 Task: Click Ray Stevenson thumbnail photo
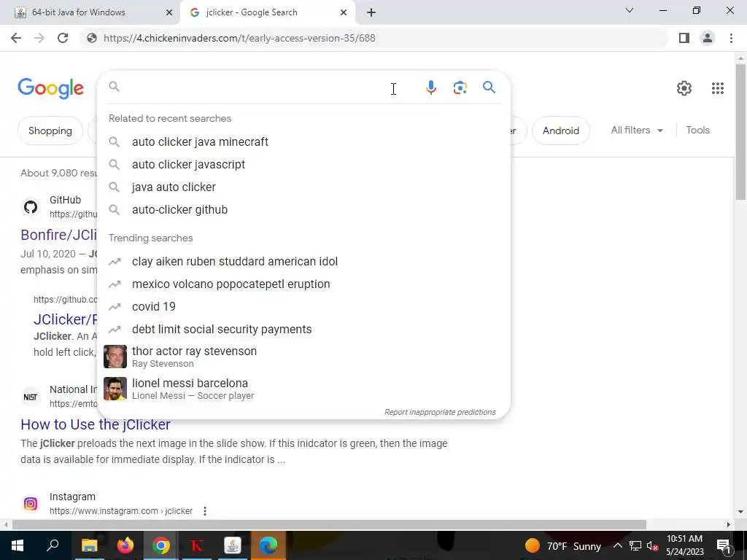tap(115, 357)
